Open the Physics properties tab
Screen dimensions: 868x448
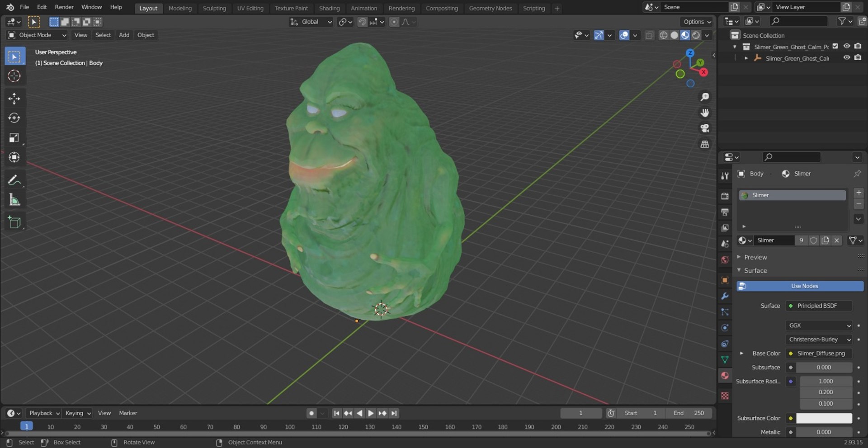(725, 328)
